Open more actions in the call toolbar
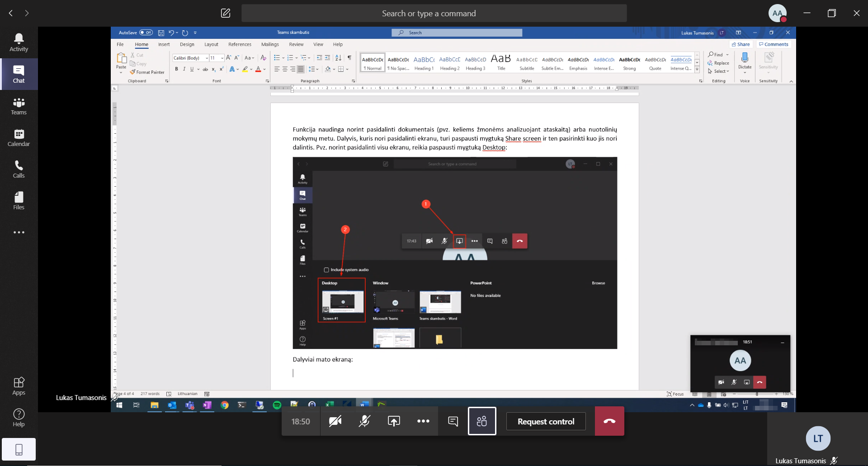This screenshot has height=466, width=868. click(x=423, y=421)
